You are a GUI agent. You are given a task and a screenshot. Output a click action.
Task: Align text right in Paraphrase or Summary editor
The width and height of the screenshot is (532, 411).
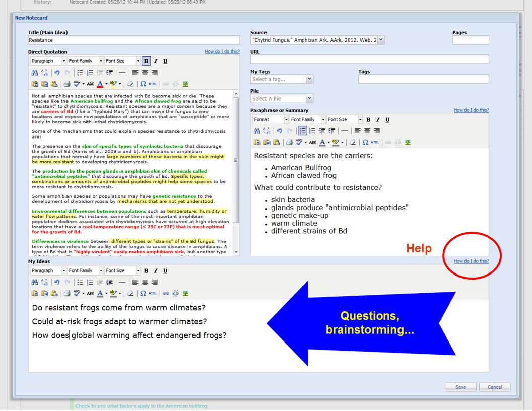[x=377, y=131]
